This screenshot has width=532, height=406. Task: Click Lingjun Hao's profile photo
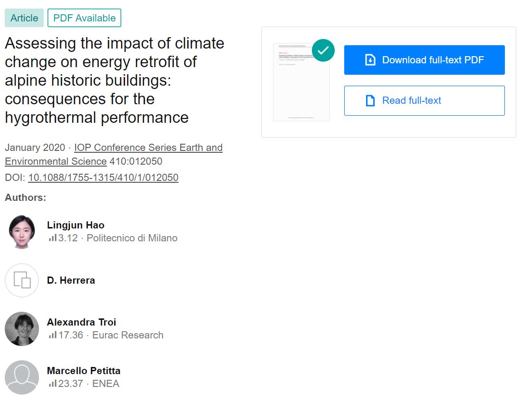[21, 232]
